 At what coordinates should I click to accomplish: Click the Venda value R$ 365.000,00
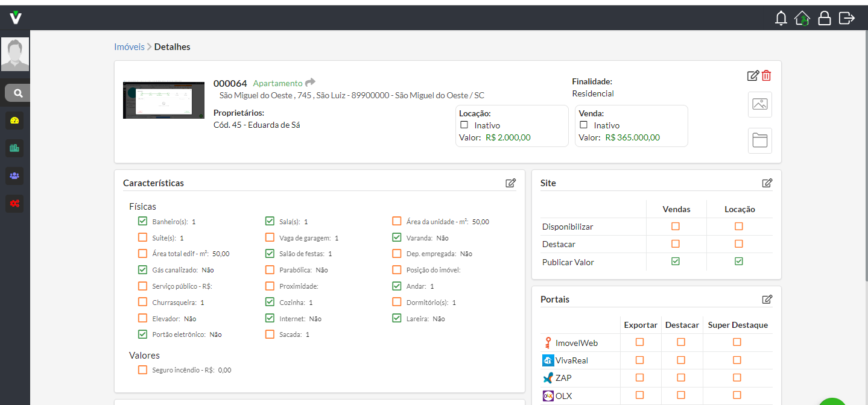632,137
